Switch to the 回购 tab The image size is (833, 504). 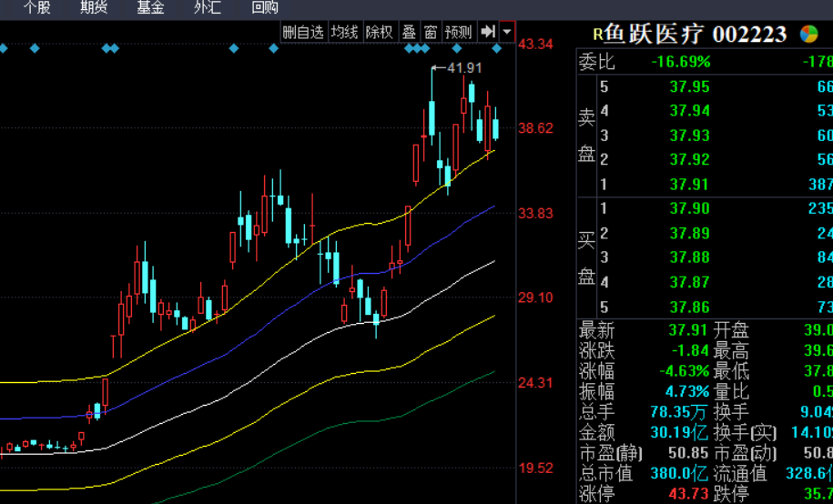[265, 7]
